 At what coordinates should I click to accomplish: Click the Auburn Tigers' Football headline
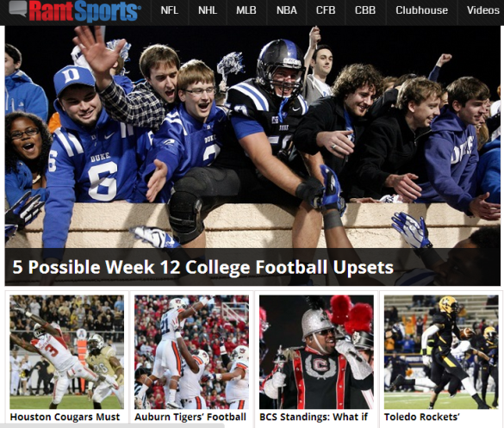click(x=190, y=417)
